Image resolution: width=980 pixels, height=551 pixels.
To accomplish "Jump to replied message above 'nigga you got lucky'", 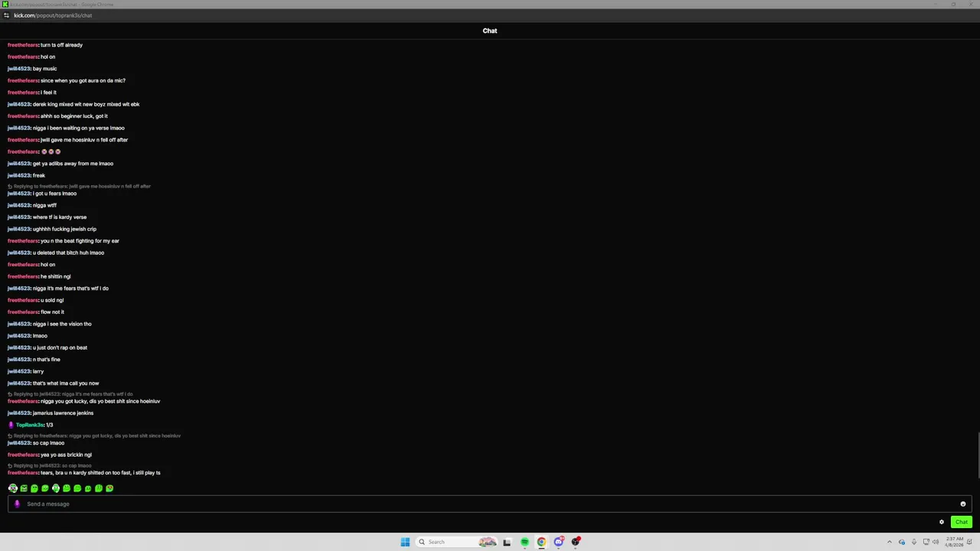I will [70, 394].
